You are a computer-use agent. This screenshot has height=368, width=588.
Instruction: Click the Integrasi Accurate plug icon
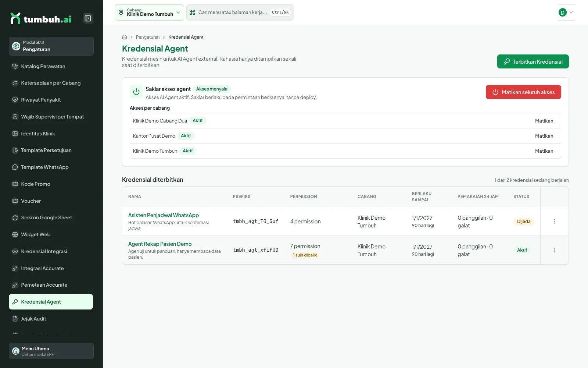[15, 268]
